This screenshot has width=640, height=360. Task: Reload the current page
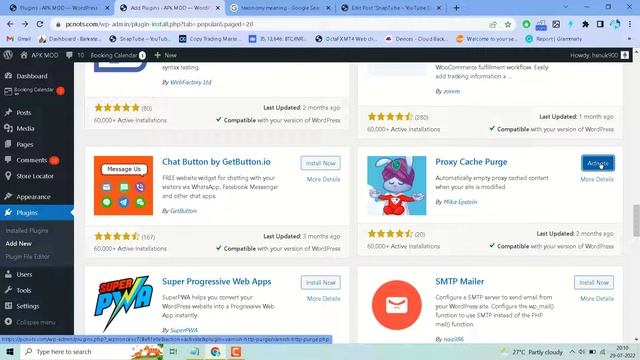click(40, 24)
